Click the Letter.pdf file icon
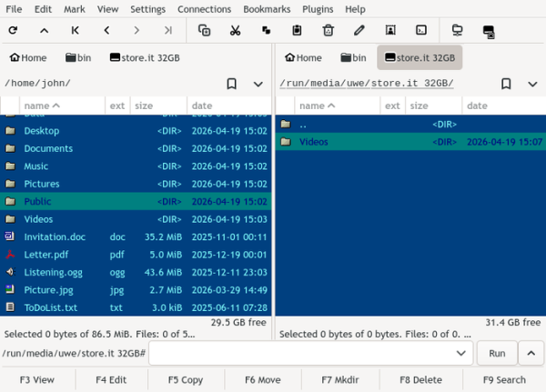Screen dimensions: 546x392 pos(10,255)
